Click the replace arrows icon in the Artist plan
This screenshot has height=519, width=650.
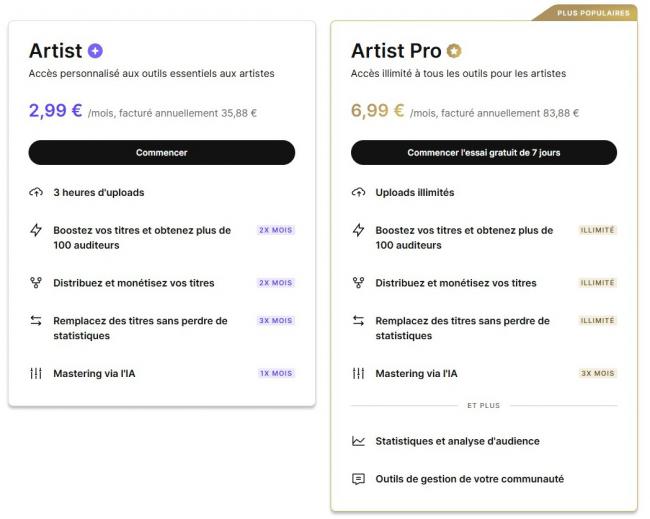point(36,320)
